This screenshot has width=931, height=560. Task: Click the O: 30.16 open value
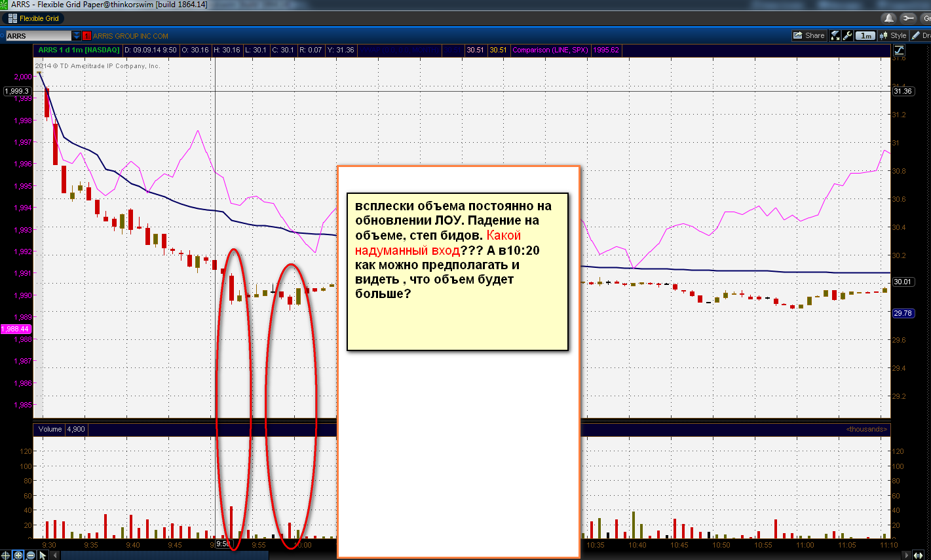click(195, 50)
